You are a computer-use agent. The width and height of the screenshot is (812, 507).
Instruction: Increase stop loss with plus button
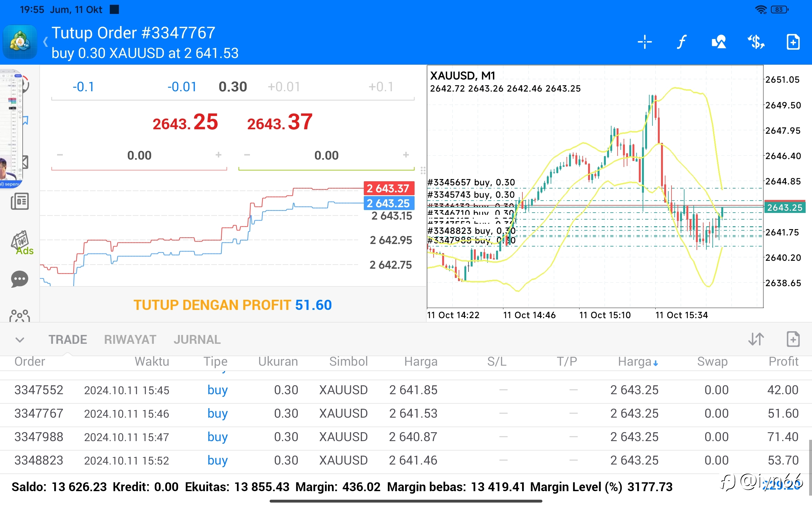click(x=219, y=155)
